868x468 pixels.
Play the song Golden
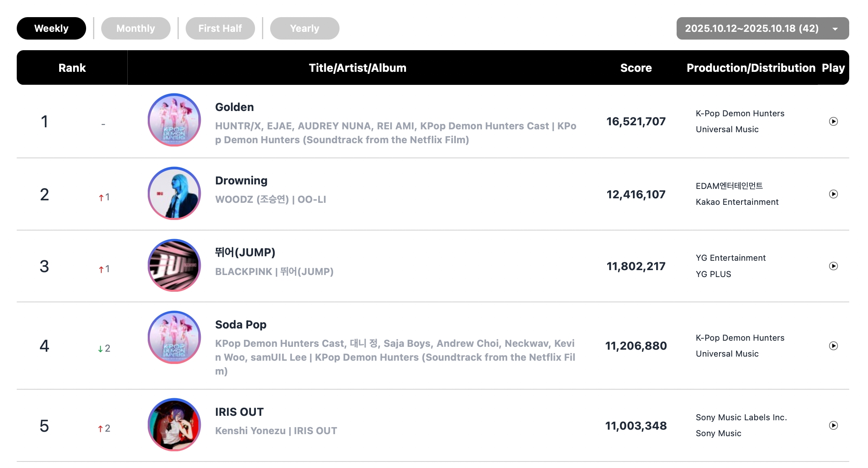[x=833, y=122]
